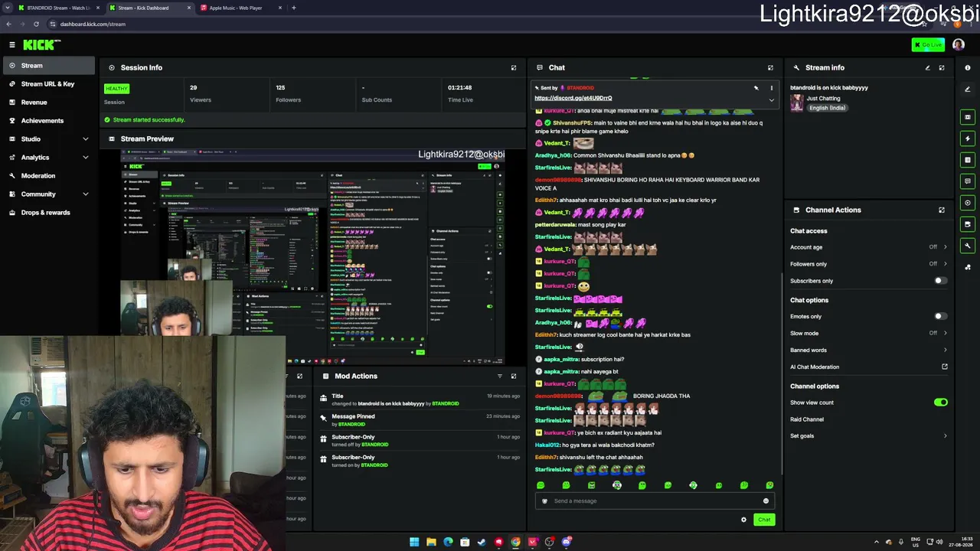Toggle Subscribers only chat switch
The image size is (980, 551).
940,281
